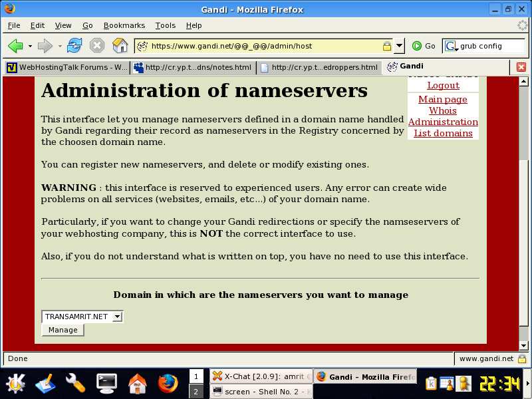Follow the Main page link

tap(443, 99)
